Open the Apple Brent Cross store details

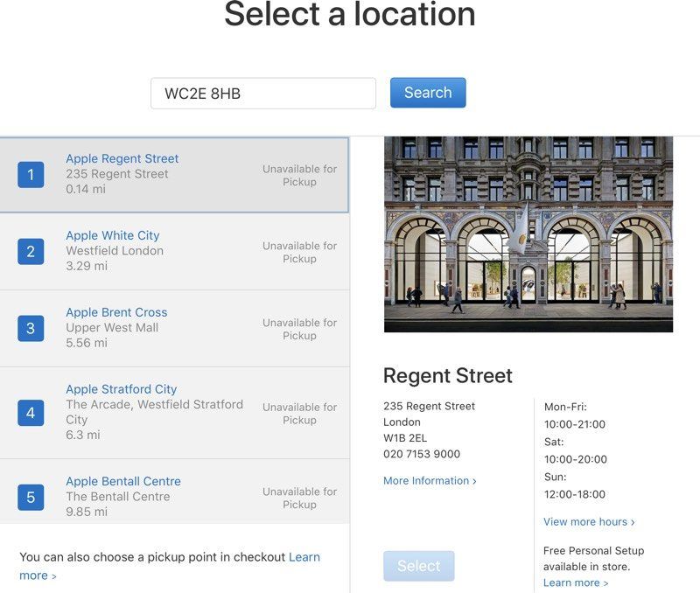pos(115,312)
